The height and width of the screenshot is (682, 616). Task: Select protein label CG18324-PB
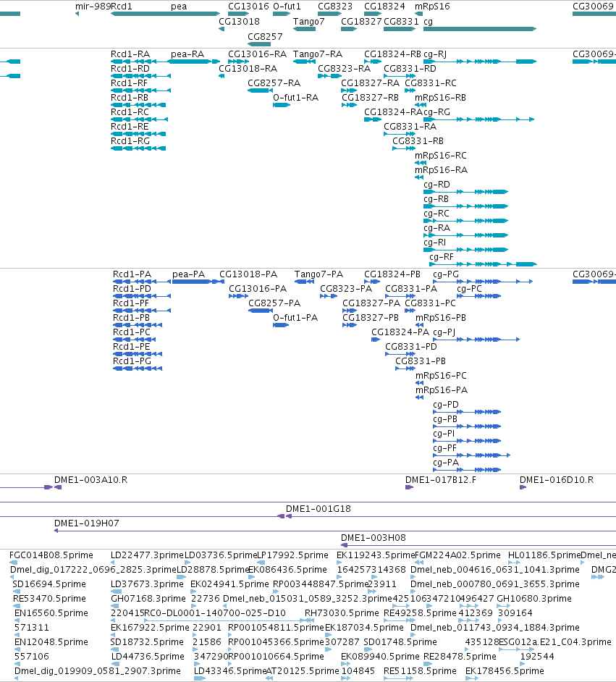click(392, 274)
